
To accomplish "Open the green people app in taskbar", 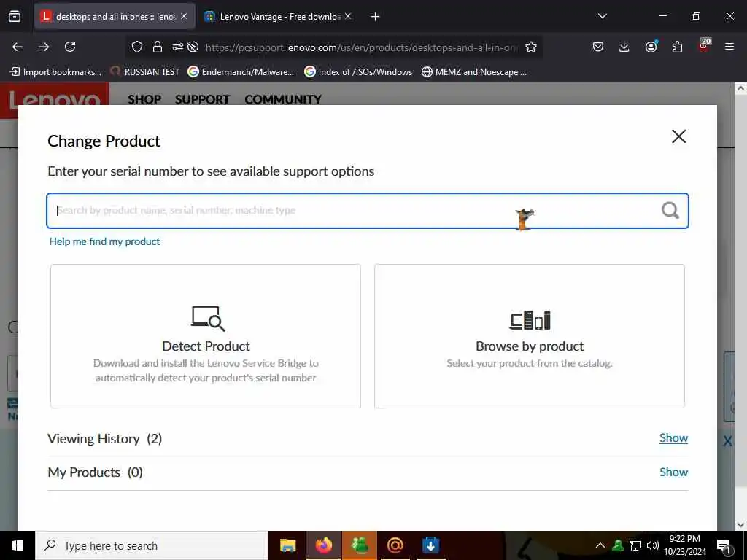I will (359, 545).
